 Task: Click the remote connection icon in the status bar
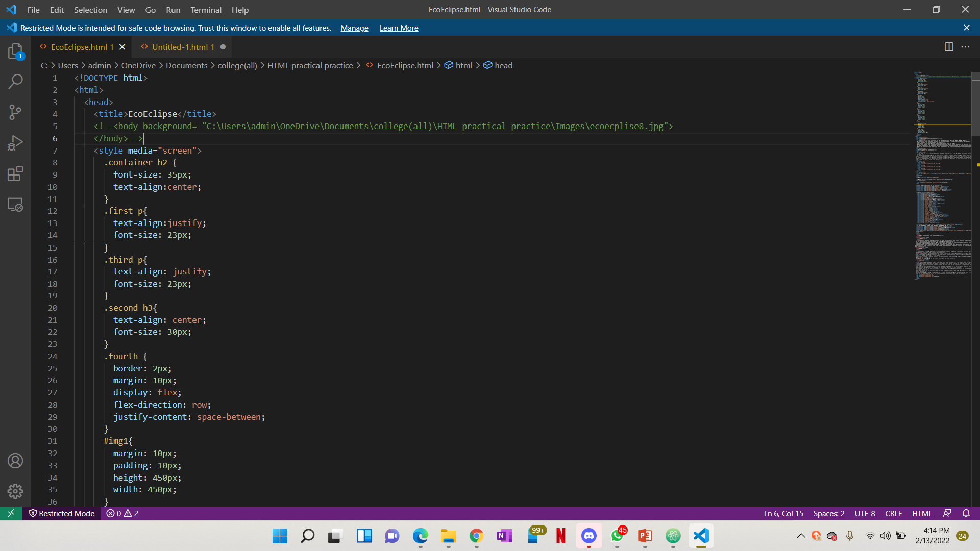[x=10, y=514]
